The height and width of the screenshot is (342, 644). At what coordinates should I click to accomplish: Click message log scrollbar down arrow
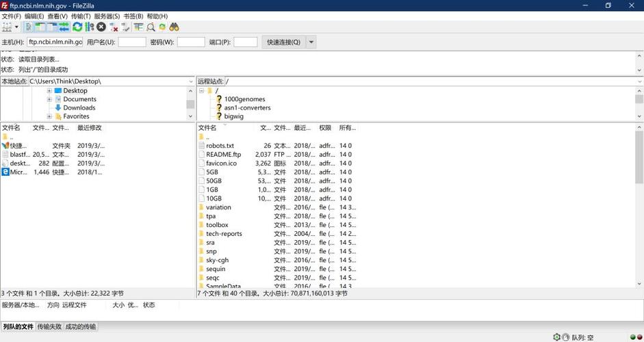pos(639,70)
